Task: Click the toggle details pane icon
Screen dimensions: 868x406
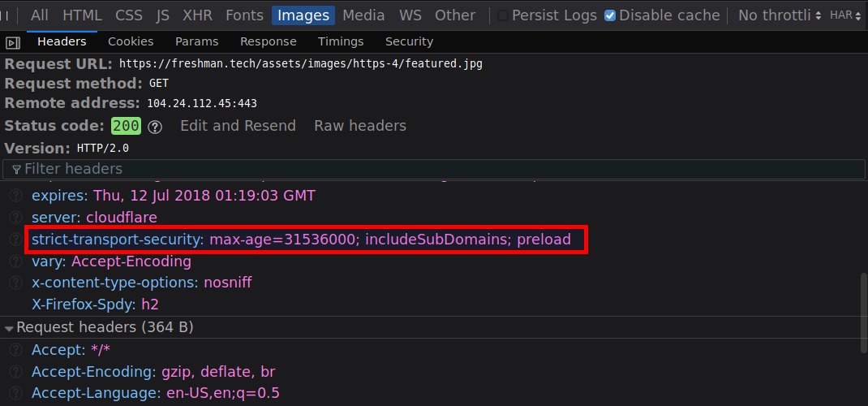Action: point(12,41)
